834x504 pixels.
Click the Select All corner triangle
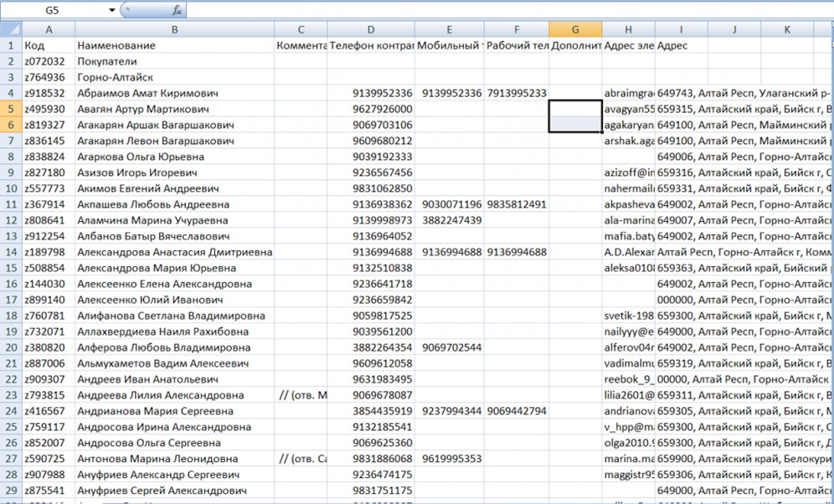click(11, 29)
